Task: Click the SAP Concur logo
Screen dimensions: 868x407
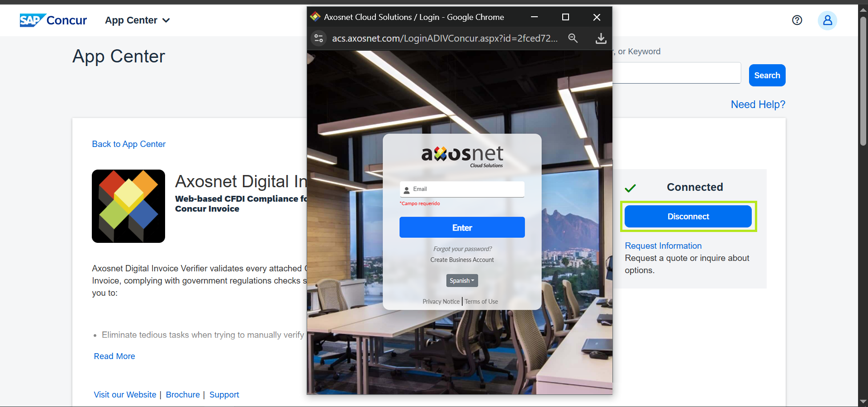Action: (53, 20)
